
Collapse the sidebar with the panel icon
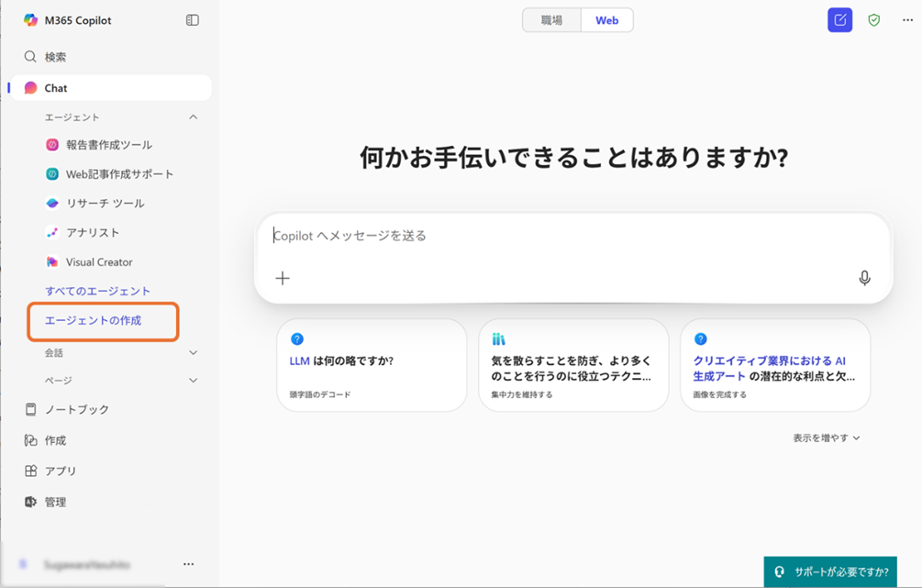pos(193,20)
